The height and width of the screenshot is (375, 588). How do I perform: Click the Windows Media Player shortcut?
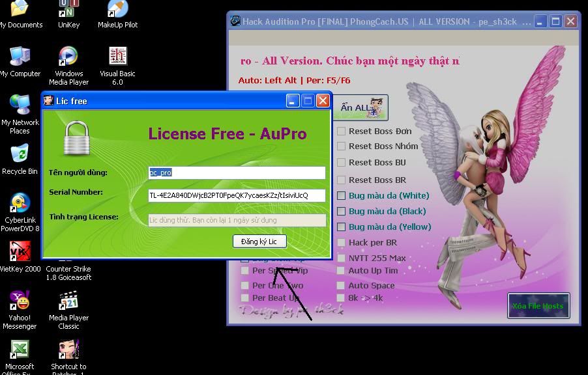tap(68, 57)
